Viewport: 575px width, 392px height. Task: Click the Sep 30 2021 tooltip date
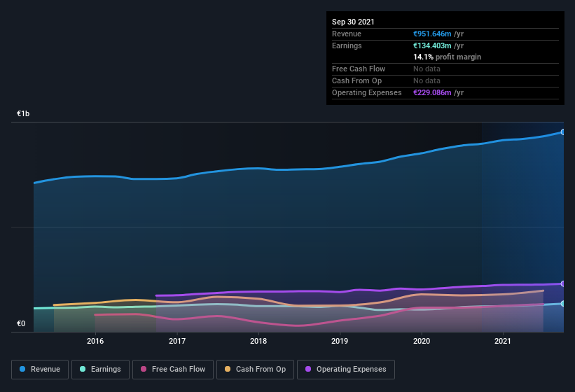[353, 22]
